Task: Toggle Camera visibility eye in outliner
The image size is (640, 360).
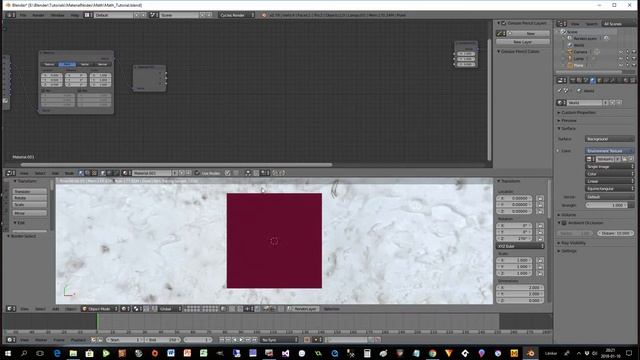Action: tap(621, 52)
